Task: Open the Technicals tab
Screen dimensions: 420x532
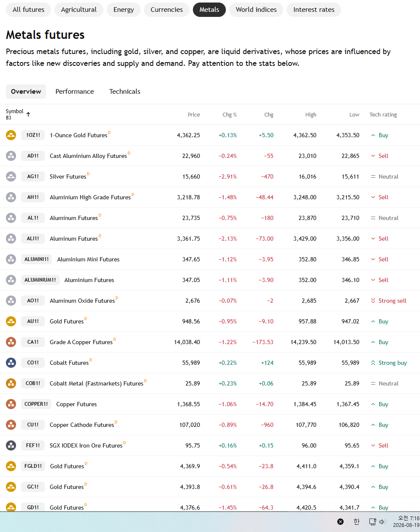Action: (125, 92)
